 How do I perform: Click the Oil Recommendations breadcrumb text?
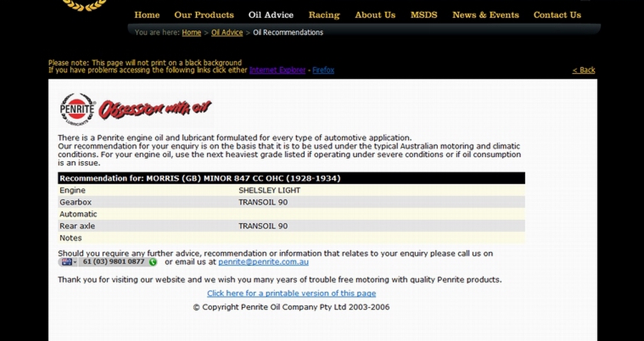pos(288,32)
